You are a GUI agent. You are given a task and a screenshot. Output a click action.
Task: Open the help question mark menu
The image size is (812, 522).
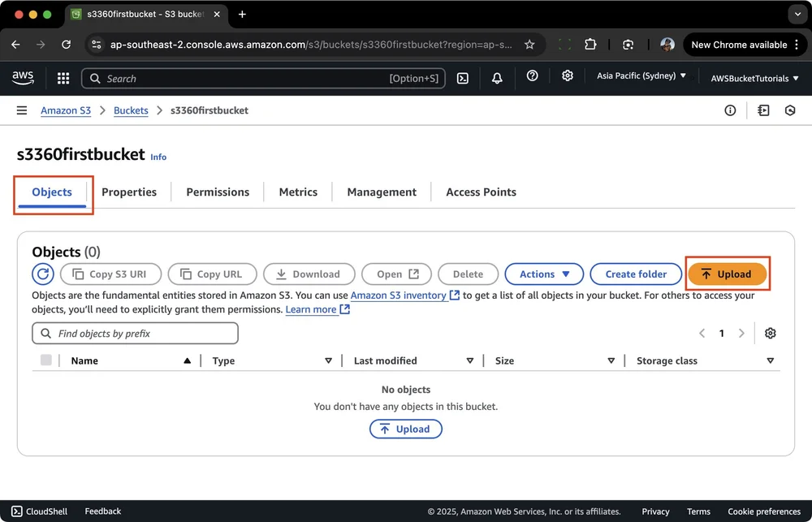[x=532, y=75]
